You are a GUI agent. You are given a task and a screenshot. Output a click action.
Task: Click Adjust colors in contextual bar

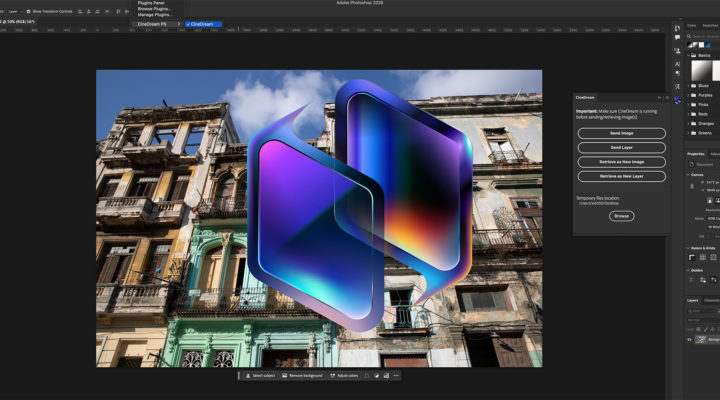pyautogui.click(x=344, y=376)
